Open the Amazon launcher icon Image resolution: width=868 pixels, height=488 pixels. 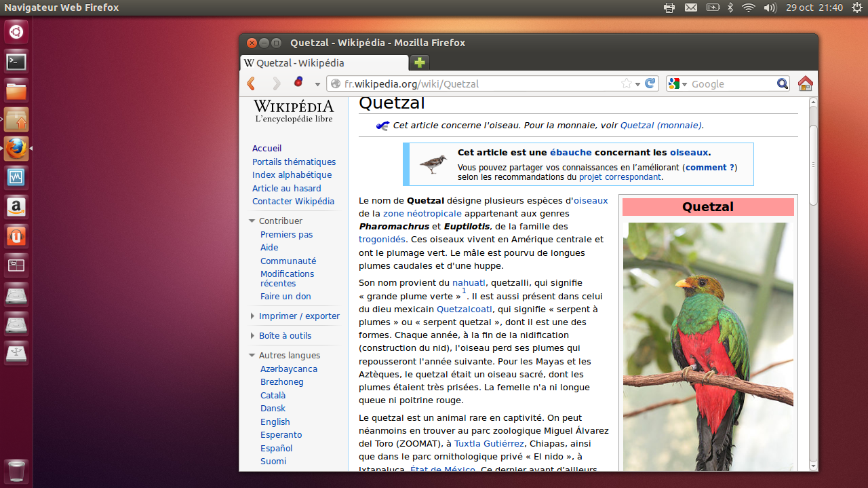(16, 207)
